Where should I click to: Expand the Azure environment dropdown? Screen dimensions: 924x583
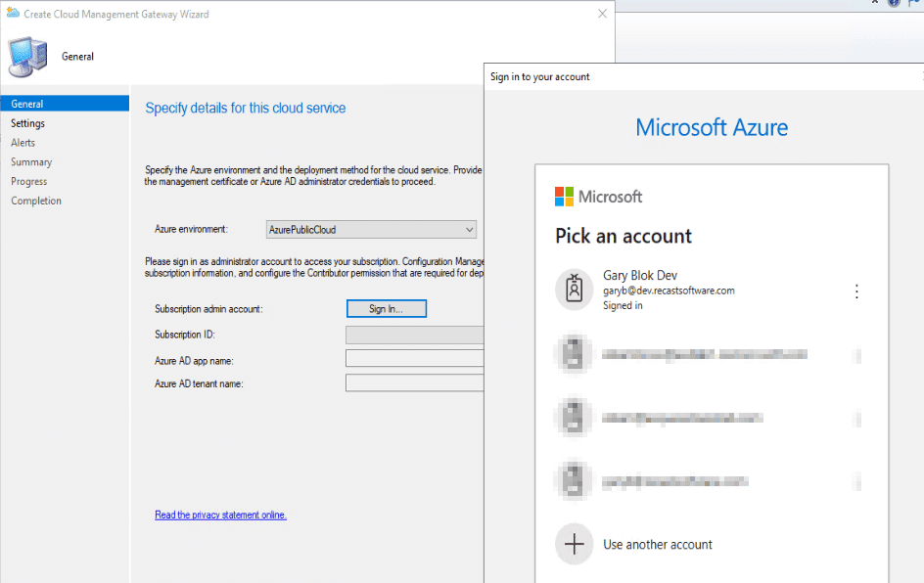(x=469, y=230)
